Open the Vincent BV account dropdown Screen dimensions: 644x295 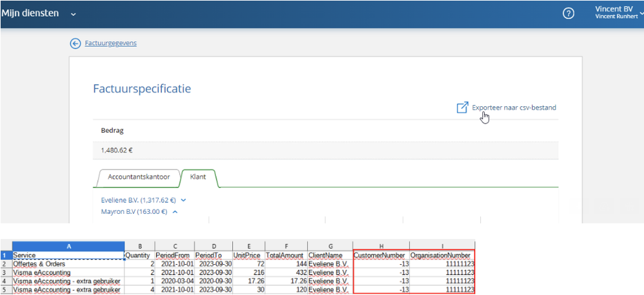[618, 12]
